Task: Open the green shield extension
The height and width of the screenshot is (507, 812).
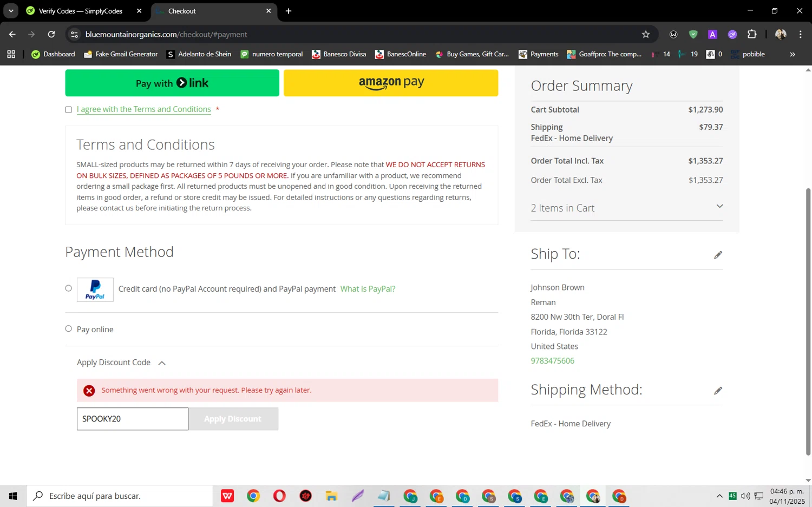Action: point(693,34)
